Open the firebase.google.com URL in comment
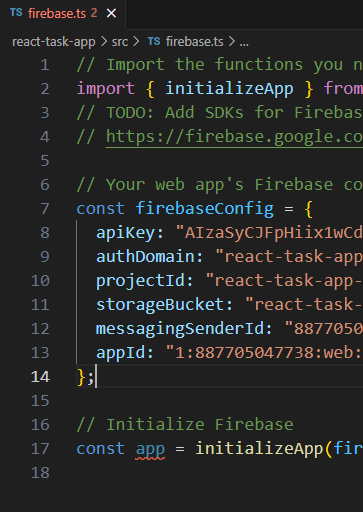 (x=234, y=137)
